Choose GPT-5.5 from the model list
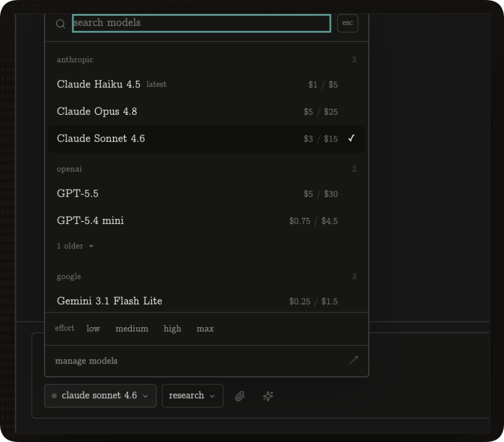 pos(206,194)
